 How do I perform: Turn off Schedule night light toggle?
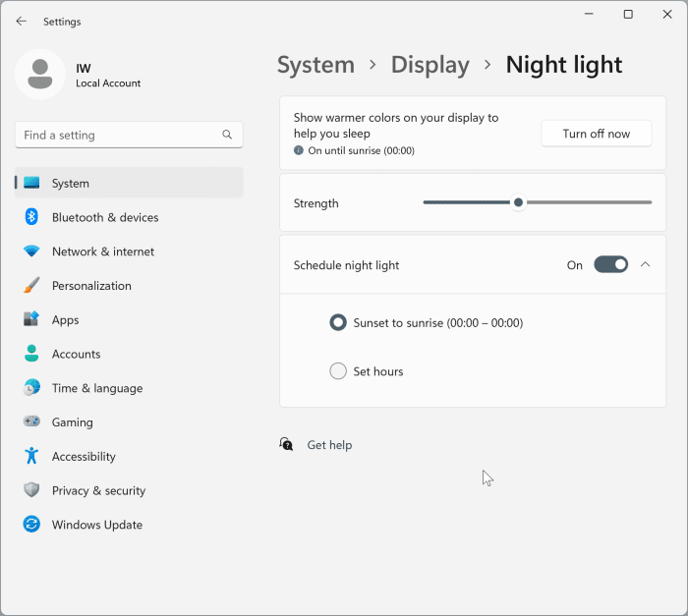click(610, 264)
